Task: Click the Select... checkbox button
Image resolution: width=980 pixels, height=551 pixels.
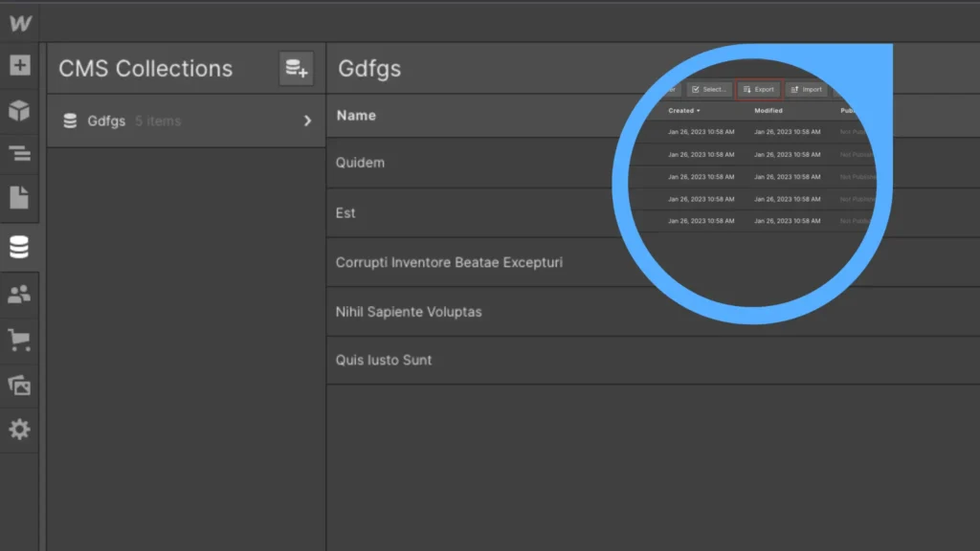Action: (x=709, y=90)
